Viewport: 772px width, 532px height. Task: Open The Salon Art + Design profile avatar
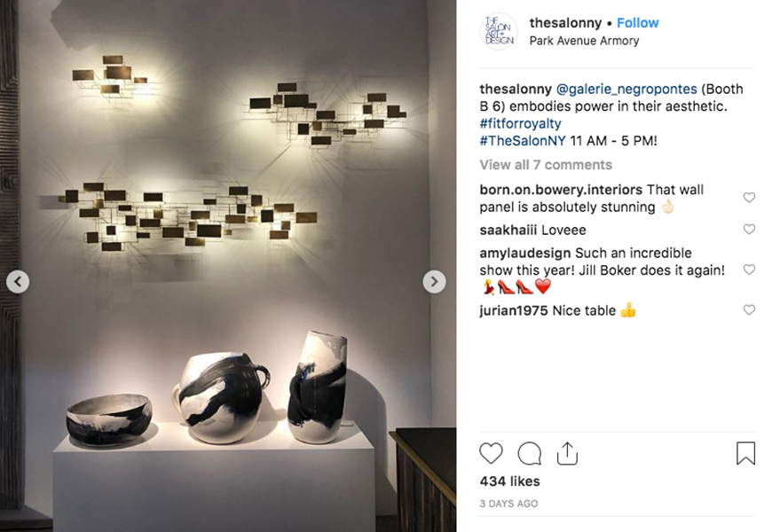point(499,32)
